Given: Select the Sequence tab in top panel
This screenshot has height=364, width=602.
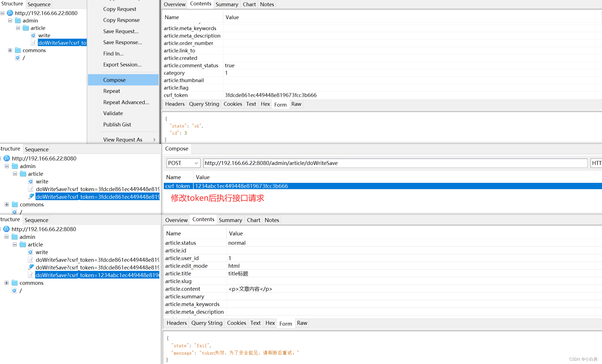Looking at the screenshot, I should [39, 4].
